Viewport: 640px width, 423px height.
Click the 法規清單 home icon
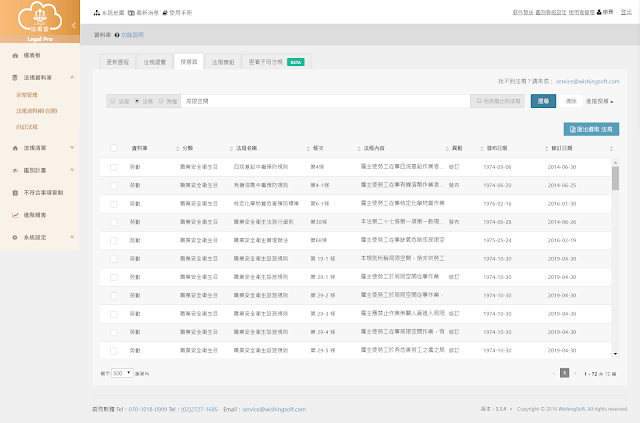point(15,148)
